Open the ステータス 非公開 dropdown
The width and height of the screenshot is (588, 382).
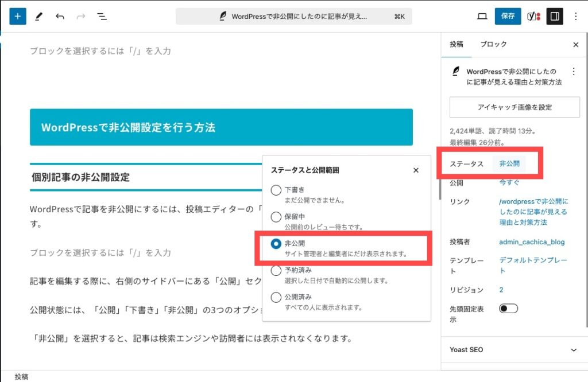tap(509, 163)
